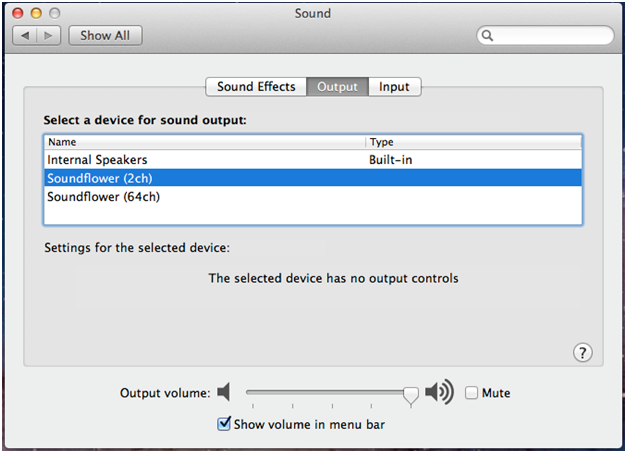This screenshot has width=627, height=453.
Task: Choose the Soundflower (2ch) row
Action: (x=313, y=178)
